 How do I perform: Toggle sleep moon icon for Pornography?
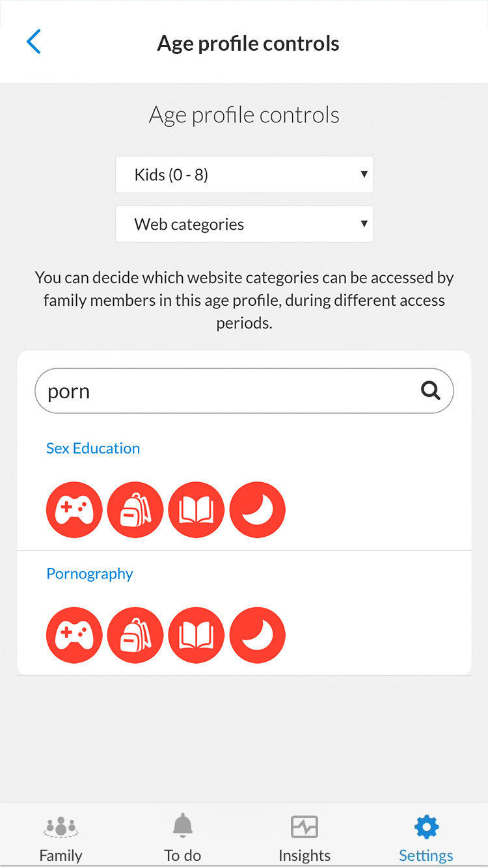coord(258,636)
